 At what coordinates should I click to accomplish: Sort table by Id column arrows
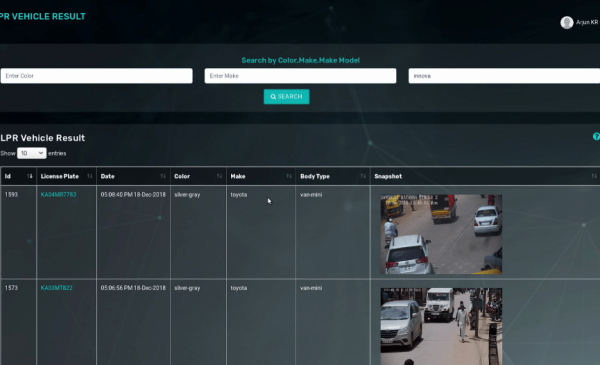click(30, 176)
